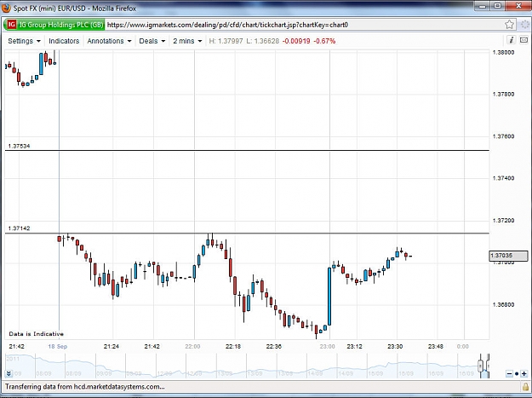This screenshot has width=532, height=398.
Task: Open the Annotations dropdown
Action: pyautogui.click(x=109, y=41)
